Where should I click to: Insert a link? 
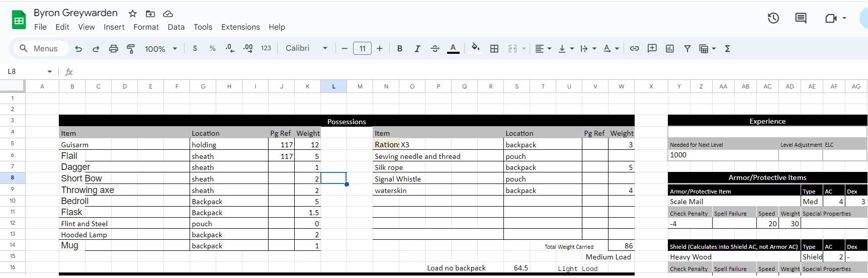635,48
